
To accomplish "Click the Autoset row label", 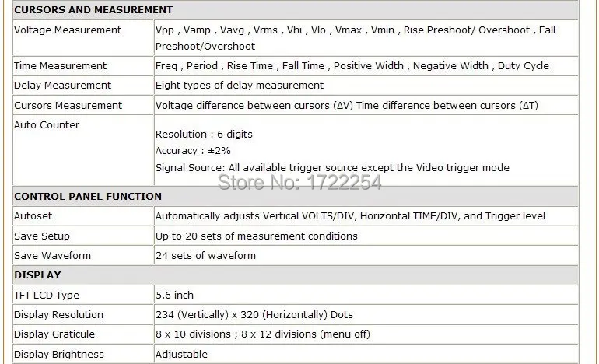I will [33, 216].
